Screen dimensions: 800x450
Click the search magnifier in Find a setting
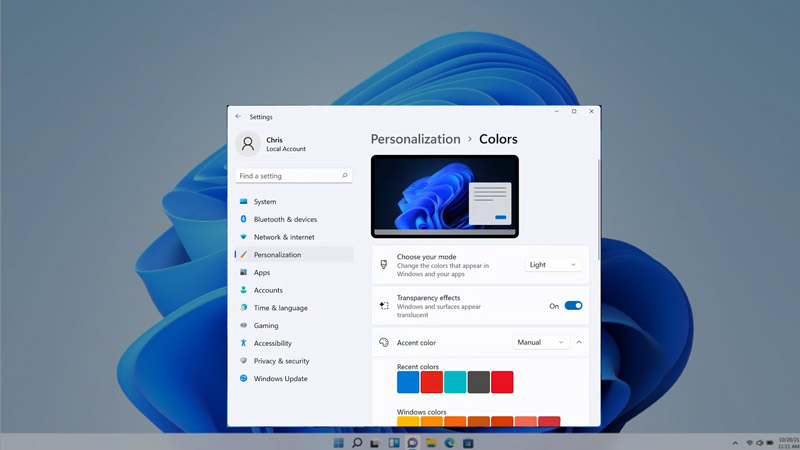[344, 176]
